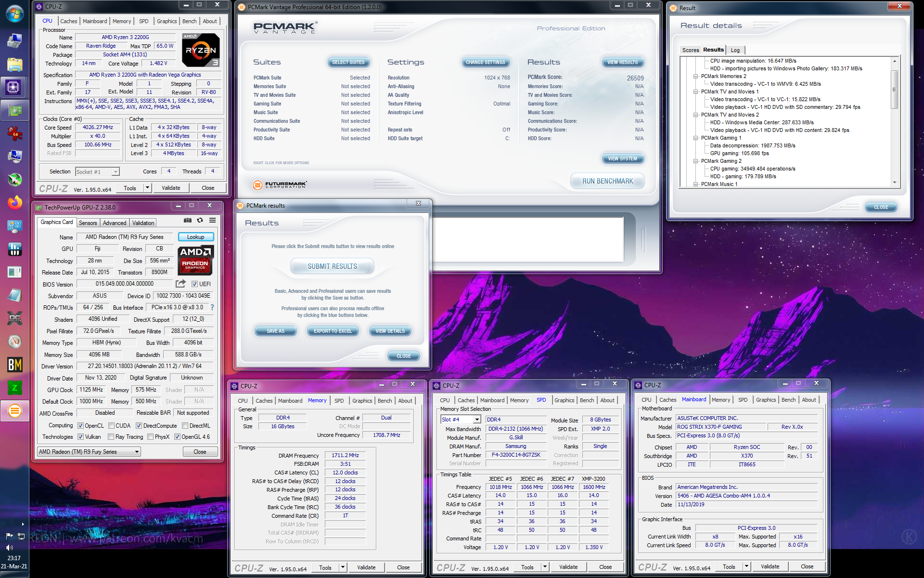Collapse PCMark Memories 2 tree node

pyautogui.click(x=695, y=76)
